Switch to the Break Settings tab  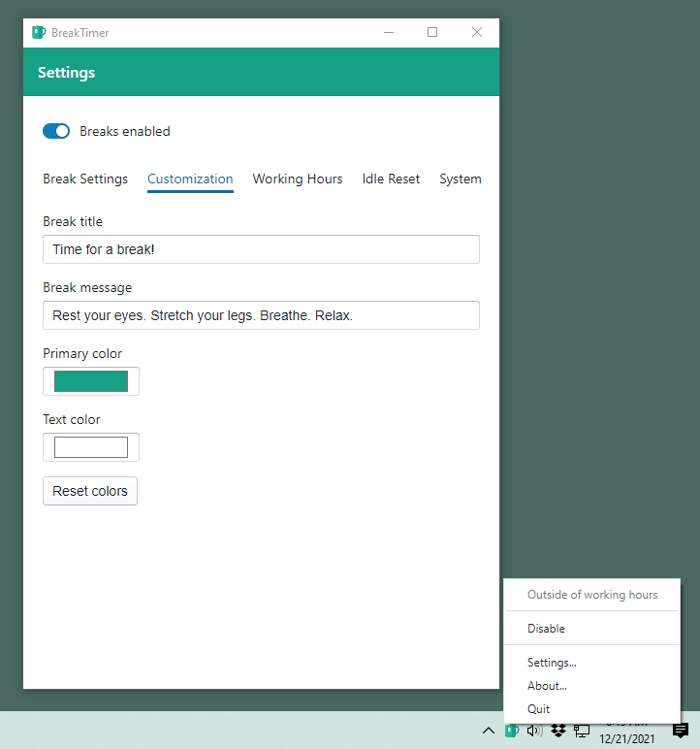pos(85,179)
